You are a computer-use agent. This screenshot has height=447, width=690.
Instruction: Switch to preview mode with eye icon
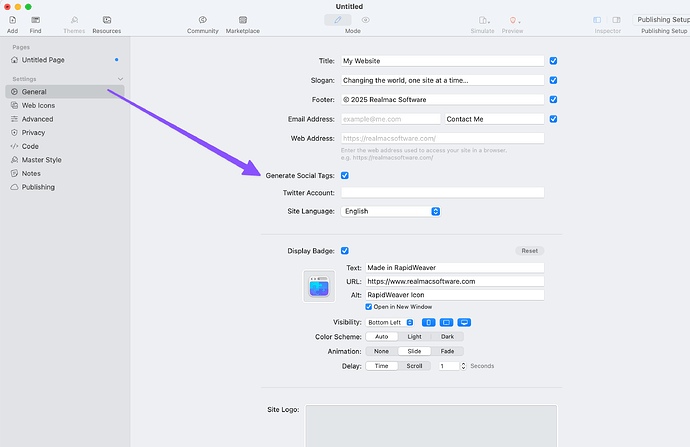[365, 19]
